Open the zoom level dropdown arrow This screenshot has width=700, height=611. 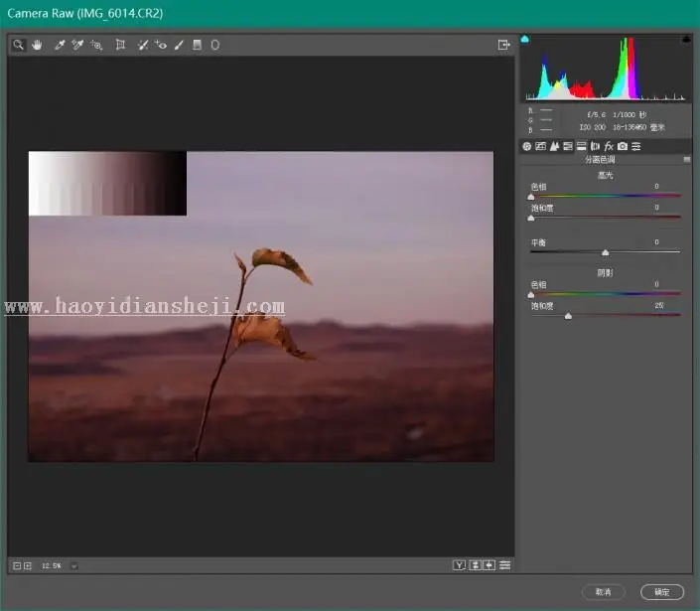pyautogui.click(x=74, y=566)
